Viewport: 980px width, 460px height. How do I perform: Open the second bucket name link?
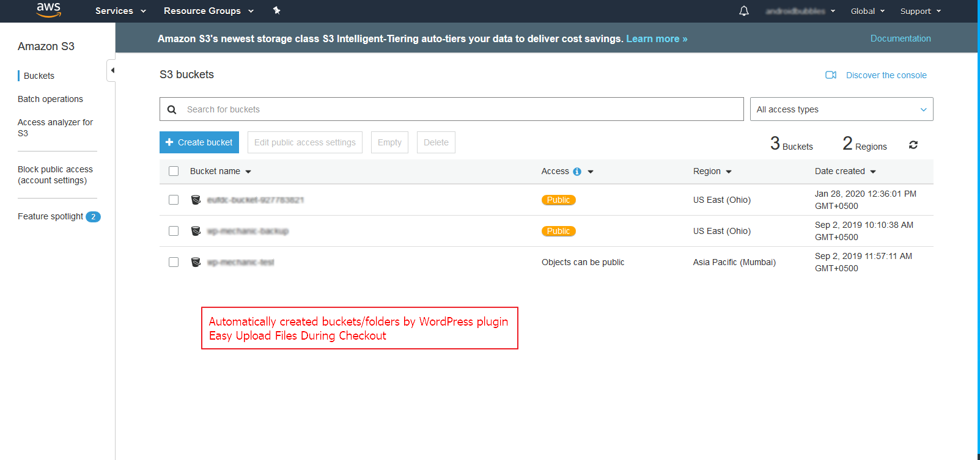coord(248,231)
